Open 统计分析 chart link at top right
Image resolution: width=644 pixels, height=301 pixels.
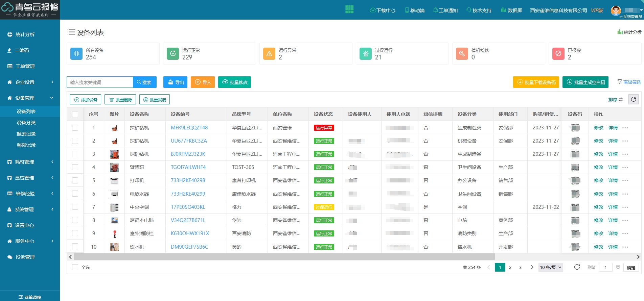click(629, 32)
